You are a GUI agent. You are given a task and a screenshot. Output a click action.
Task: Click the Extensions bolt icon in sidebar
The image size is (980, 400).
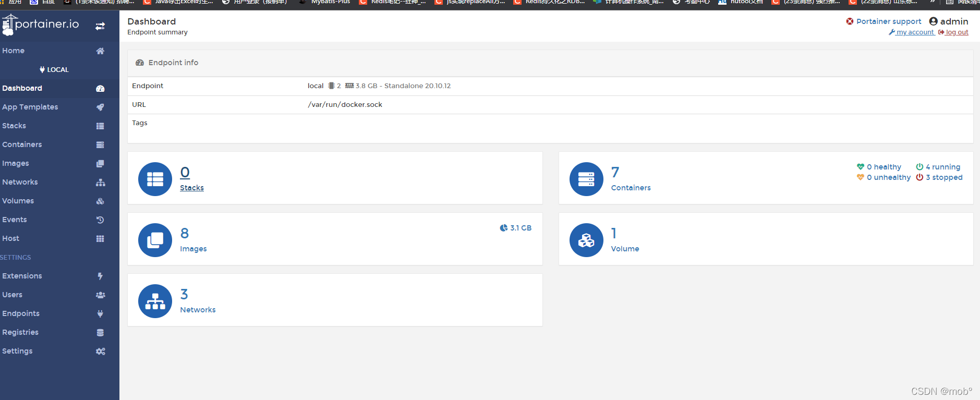(100, 276)
